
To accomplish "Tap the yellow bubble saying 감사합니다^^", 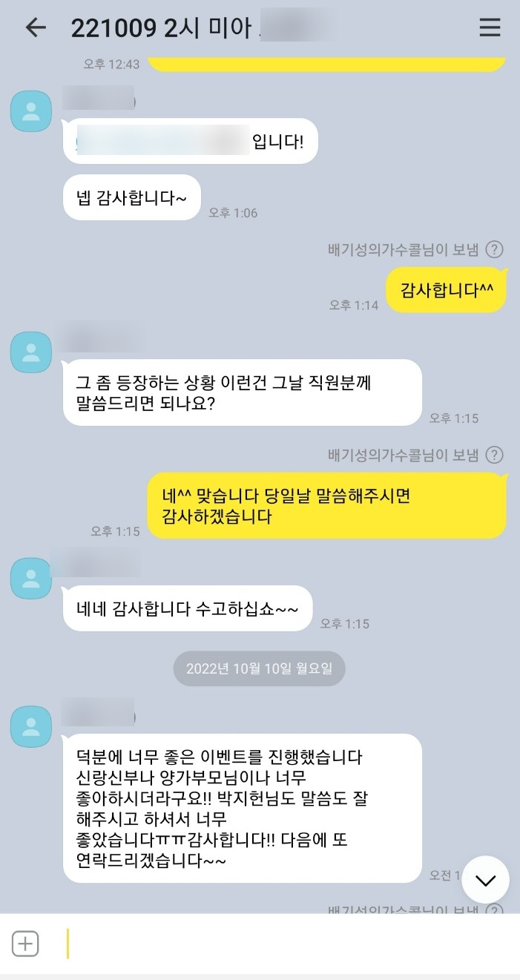I will coord(447,289).
